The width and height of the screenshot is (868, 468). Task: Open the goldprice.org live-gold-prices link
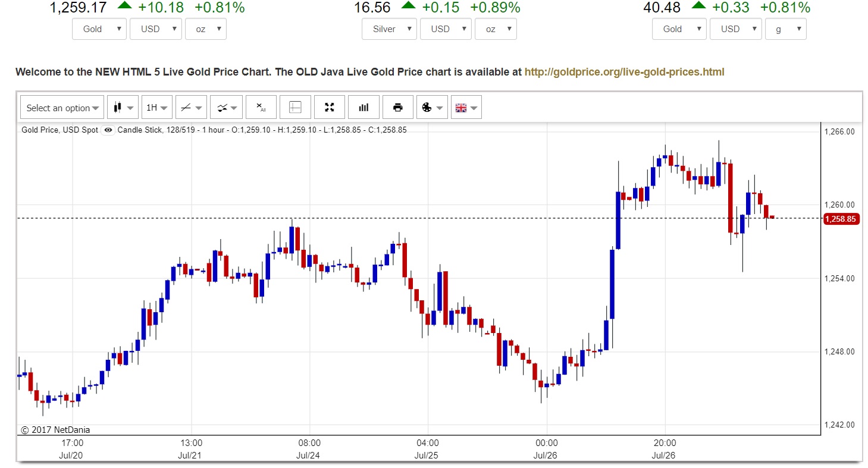pyautogui.click(x=624, y=72)
